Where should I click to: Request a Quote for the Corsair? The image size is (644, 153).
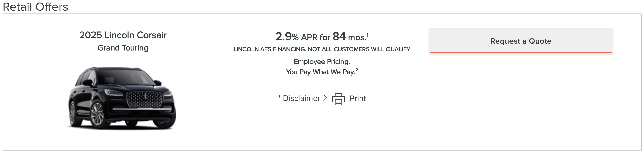(x=521, y=41)
